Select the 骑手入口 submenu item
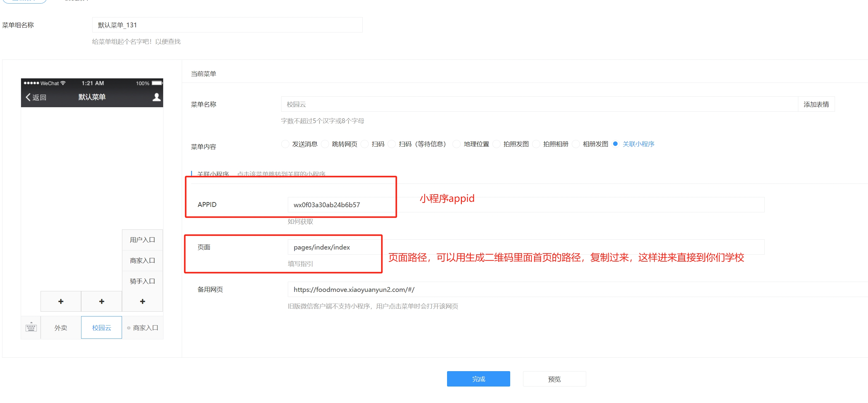The width and height of the screenshot is (868, 403). (142, 281)
